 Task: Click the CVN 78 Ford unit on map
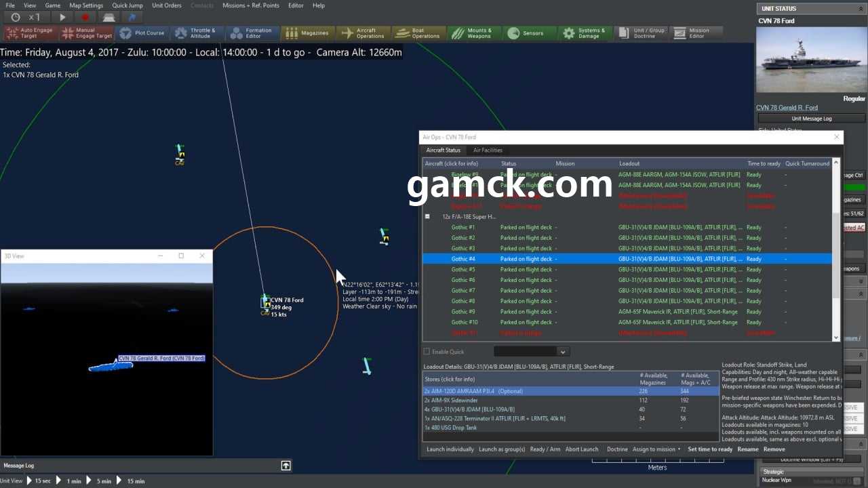[265, 303]
